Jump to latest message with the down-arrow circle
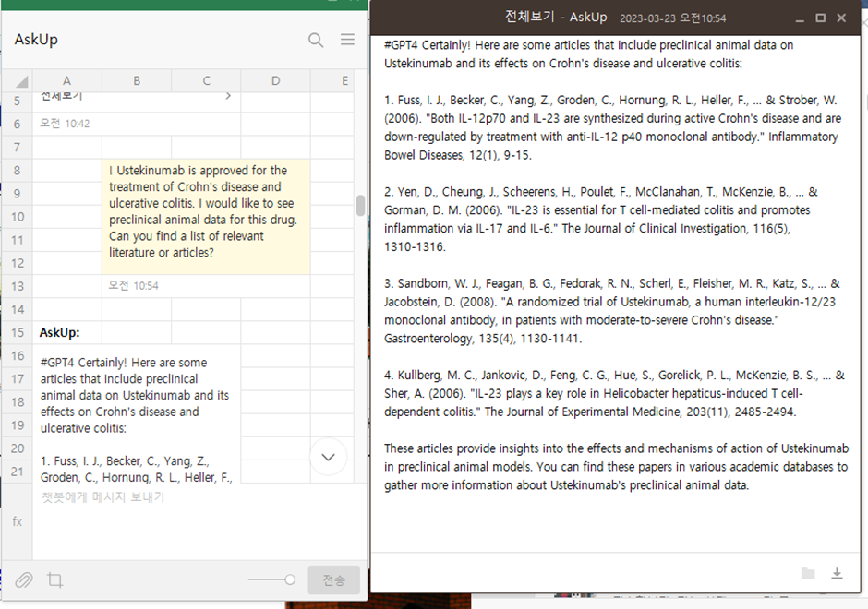Image resolution: width=868 pixels, height=609 pixels. tap(328, 457)
